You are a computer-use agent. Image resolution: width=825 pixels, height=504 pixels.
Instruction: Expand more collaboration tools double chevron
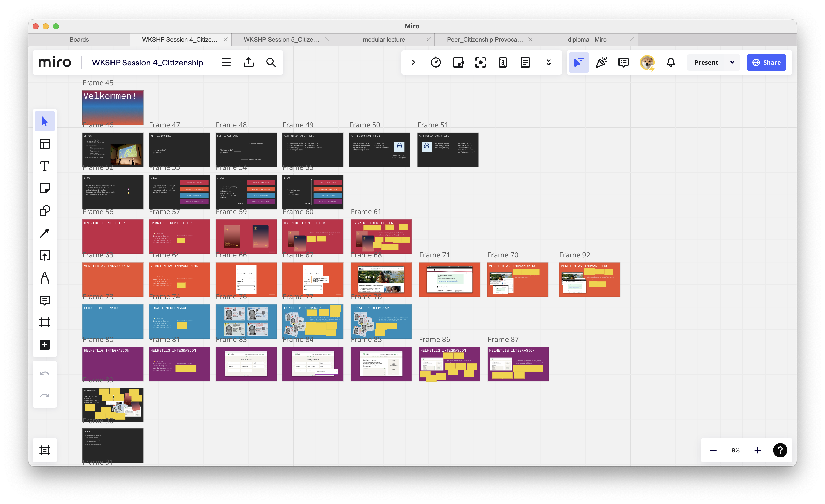click(548, 62)
